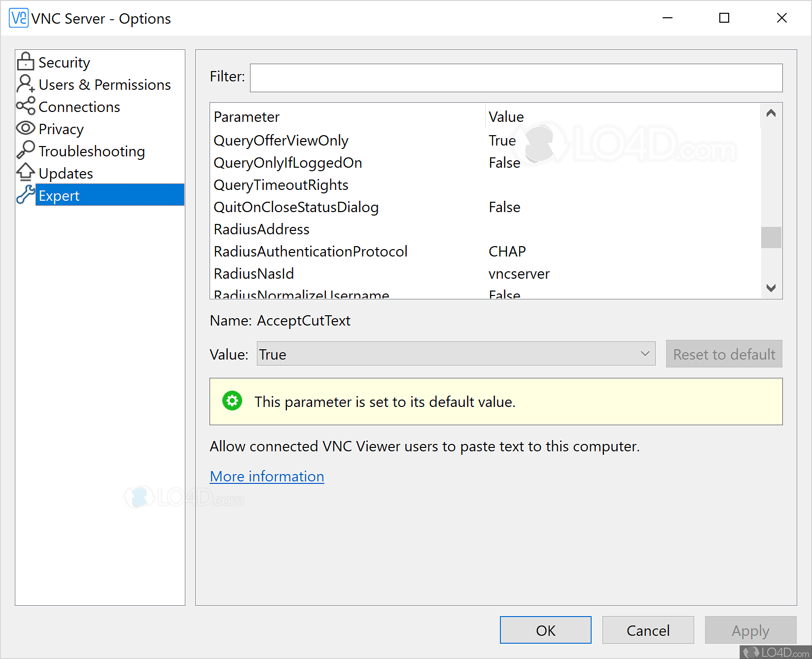
Task: Click the Troubleshooting magnifier icon
Action: (25, 150)
